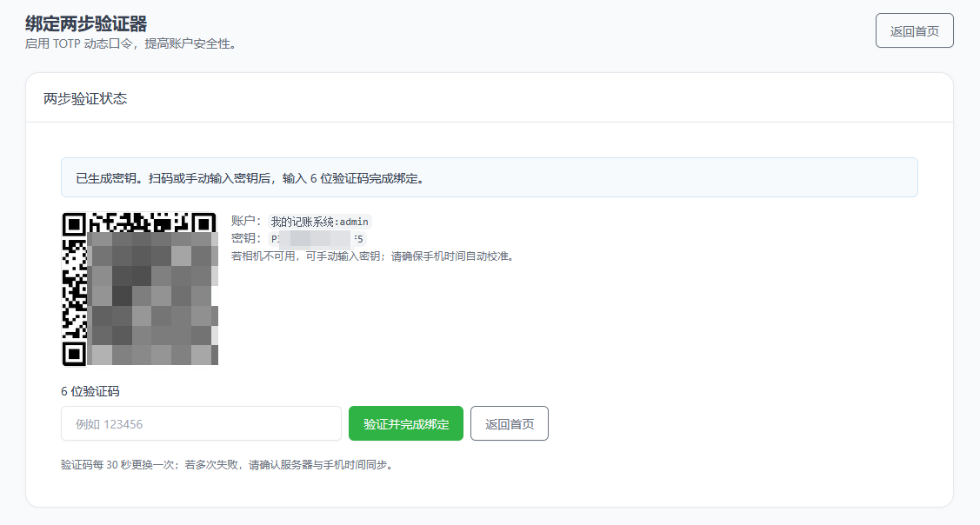Select the account value 我的记账系统:admin
980x525 pixels.
coord(320,222)
